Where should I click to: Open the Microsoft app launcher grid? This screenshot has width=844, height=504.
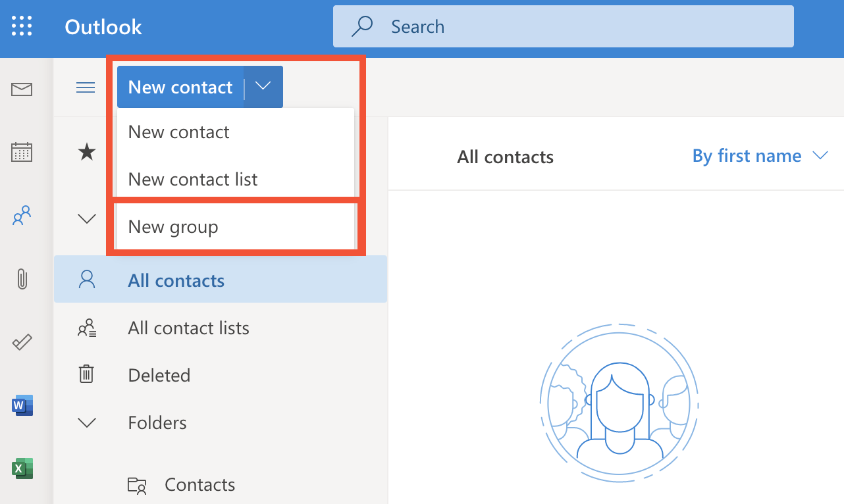[x=22, y=26]
